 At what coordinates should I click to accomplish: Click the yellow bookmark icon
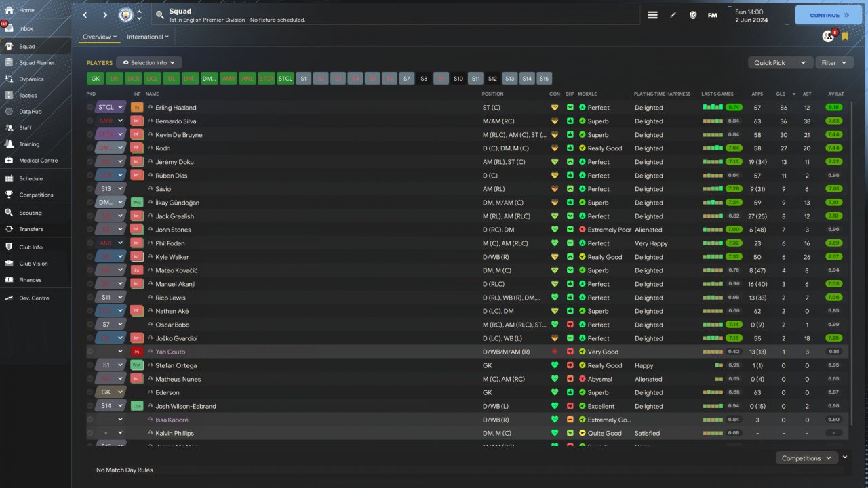click(x=845, y=37)
